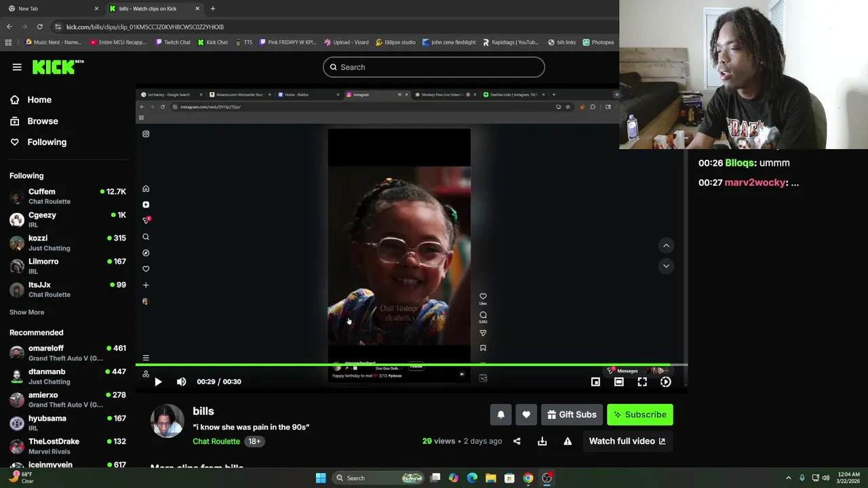Mute the clip volume speaker icon

pyautogui.click(x=181, y=382)
